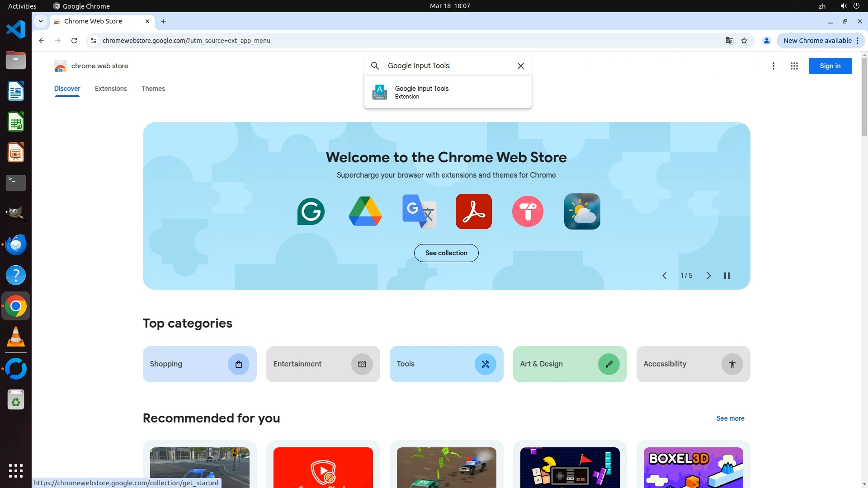Switch to the Extensions tab
The height and width of the screenshot is (488, 868).
tap(111, 89)
